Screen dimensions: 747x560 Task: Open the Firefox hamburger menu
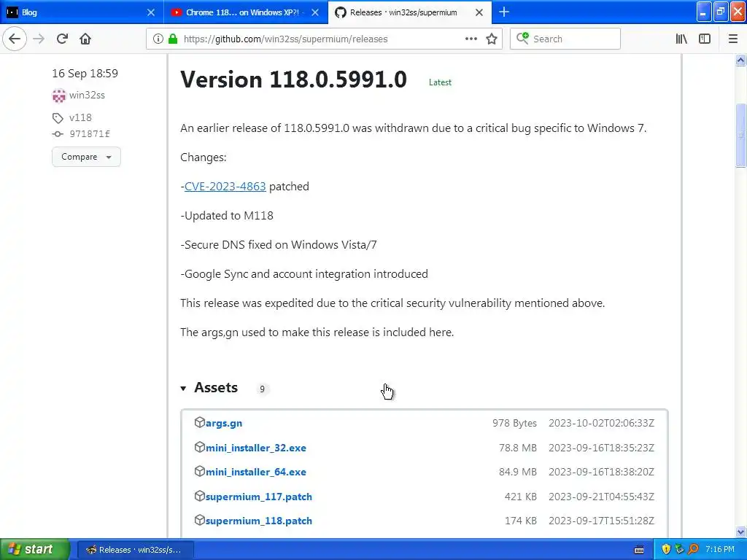click(x=732, y=39)
